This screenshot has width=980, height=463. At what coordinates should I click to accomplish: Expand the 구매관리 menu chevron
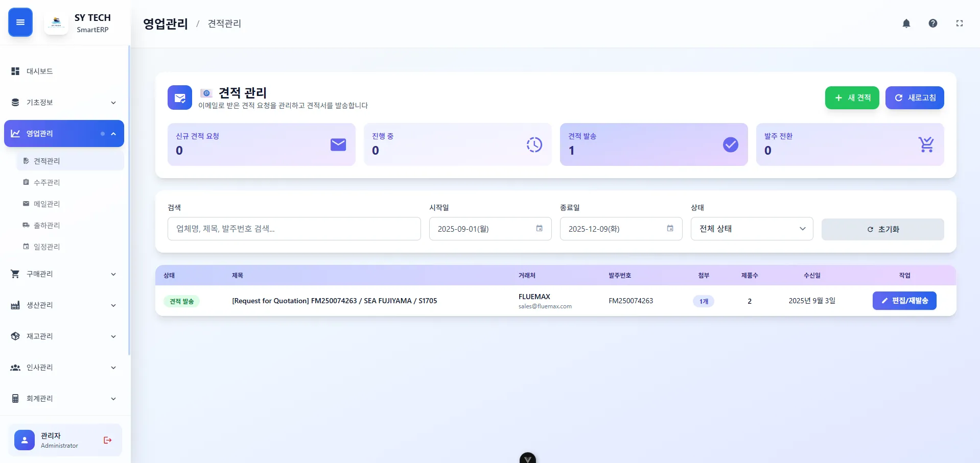[x=113, y=274]
